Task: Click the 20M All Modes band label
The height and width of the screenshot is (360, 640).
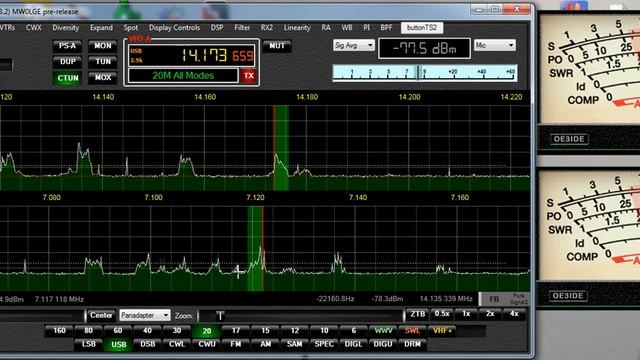Action: click(x=183, y=76)
